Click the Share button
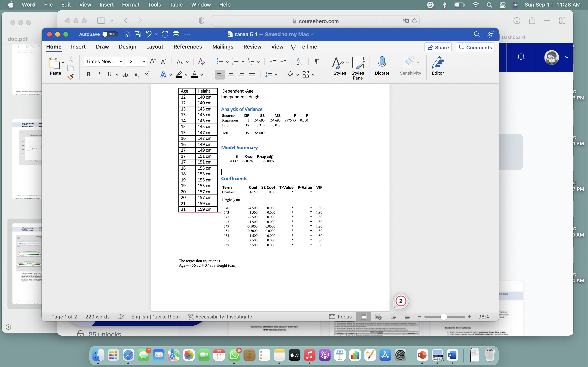This screenshot has height=367, width=588. click(438, 47)
